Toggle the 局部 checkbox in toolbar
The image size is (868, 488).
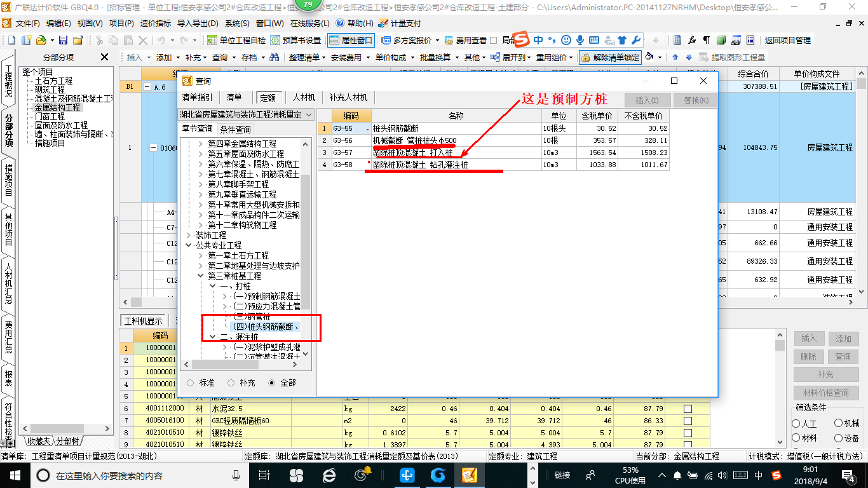[494, 40]
